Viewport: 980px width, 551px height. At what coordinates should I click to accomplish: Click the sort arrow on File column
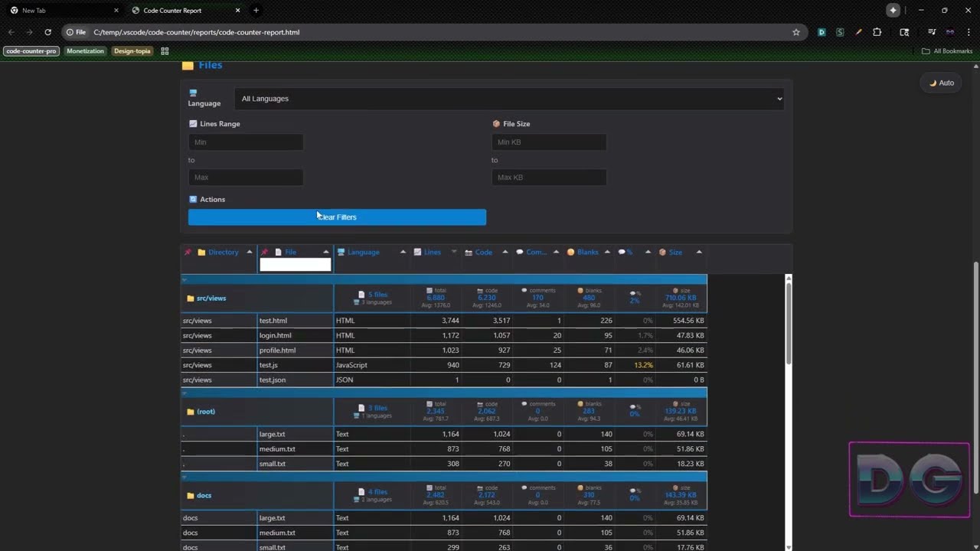click(x=326, y=252)
